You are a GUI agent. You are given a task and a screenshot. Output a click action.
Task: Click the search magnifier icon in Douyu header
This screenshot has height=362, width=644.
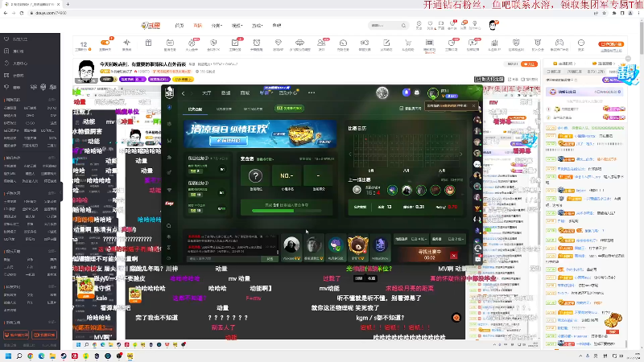pyautogui.click(x=403, y=26)
